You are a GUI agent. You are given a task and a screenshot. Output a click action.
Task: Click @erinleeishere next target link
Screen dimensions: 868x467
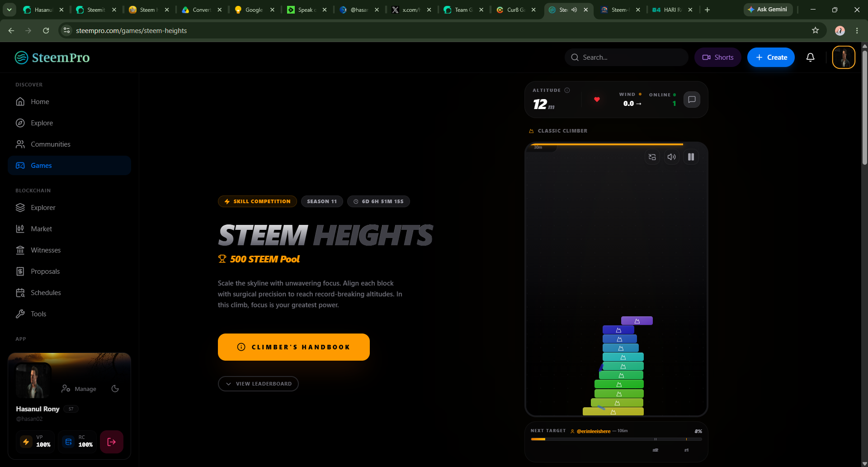pos(593,431)
